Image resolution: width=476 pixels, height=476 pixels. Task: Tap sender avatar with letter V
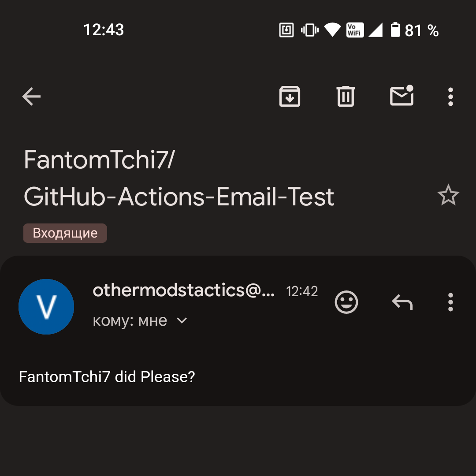(x=46, y=307)
